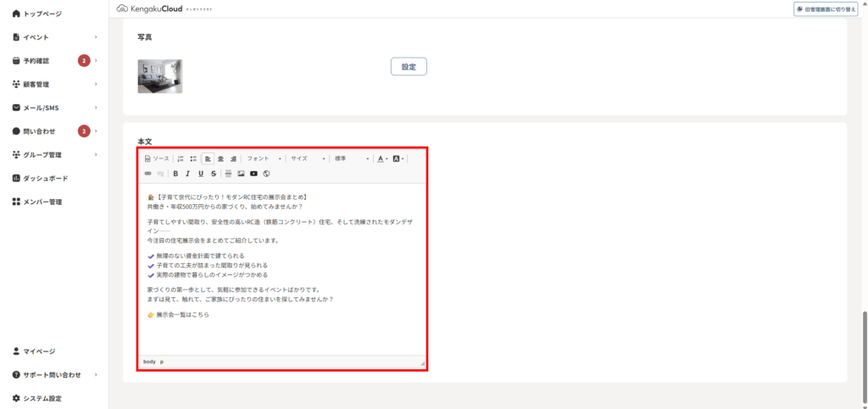Click the living room photo thumbnail

(160, 76)
